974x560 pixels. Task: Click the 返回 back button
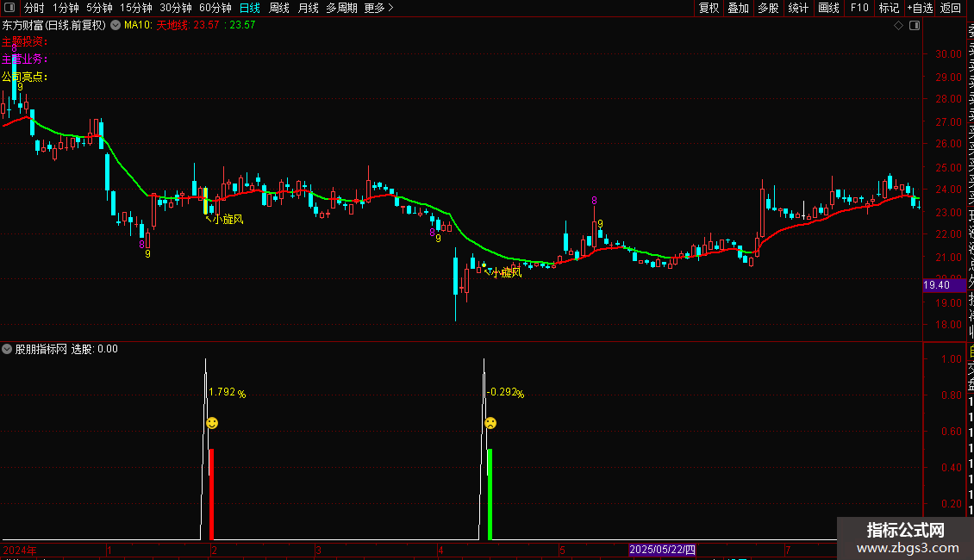(951, 8)
